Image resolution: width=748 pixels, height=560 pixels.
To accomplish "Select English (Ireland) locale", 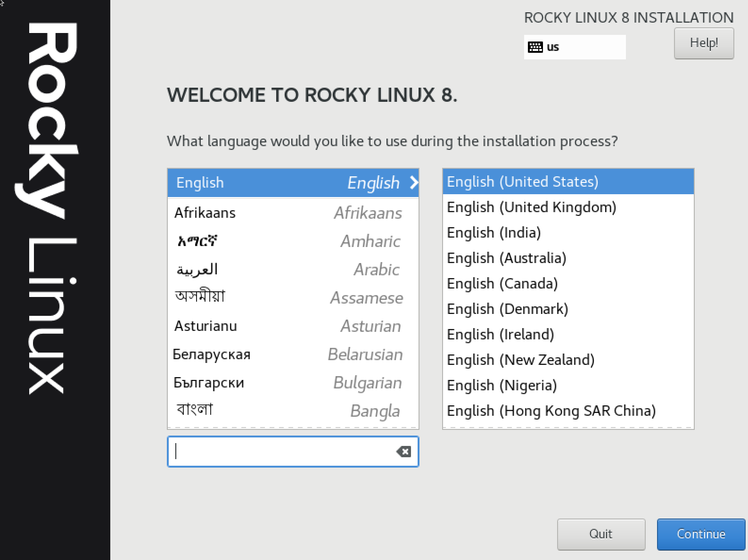I will pos(568,334).
